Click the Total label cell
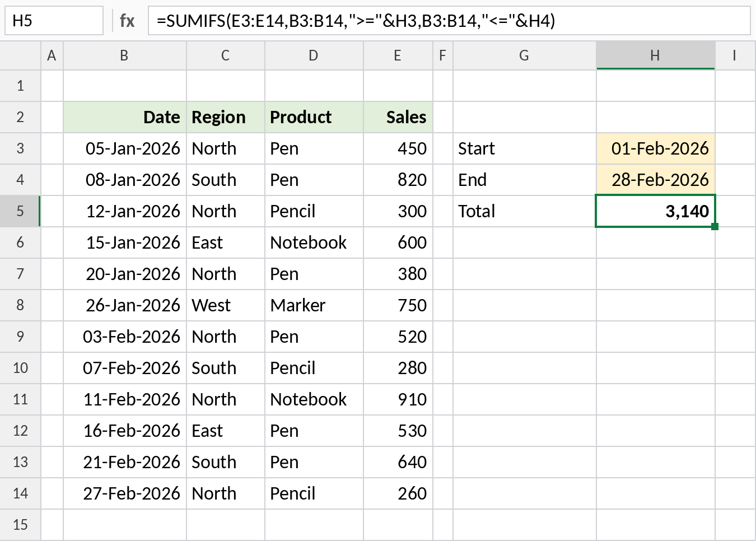The image size is (756, 541). coord(524,211)
